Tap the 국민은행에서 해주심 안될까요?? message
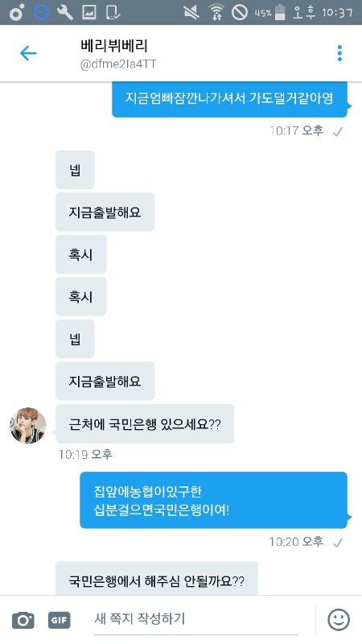Viewport: 362px width, 644px height. pyautogui.click(x=157, y=578)
